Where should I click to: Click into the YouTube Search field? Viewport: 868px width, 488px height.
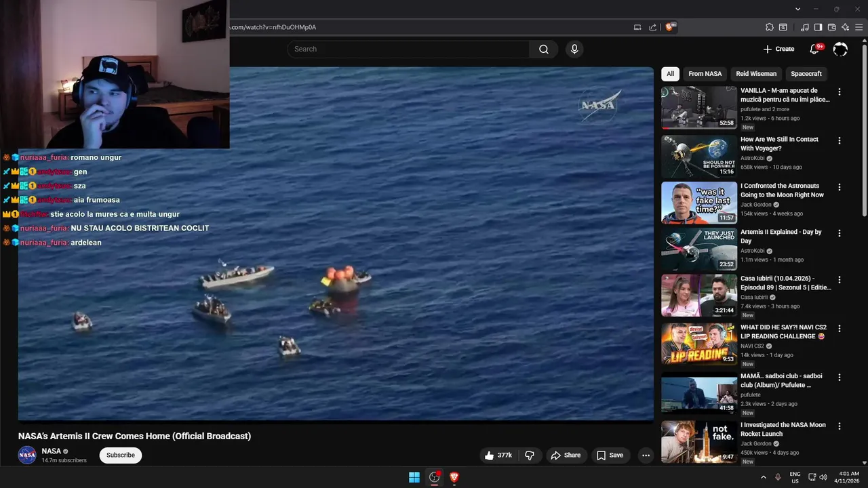408,49
